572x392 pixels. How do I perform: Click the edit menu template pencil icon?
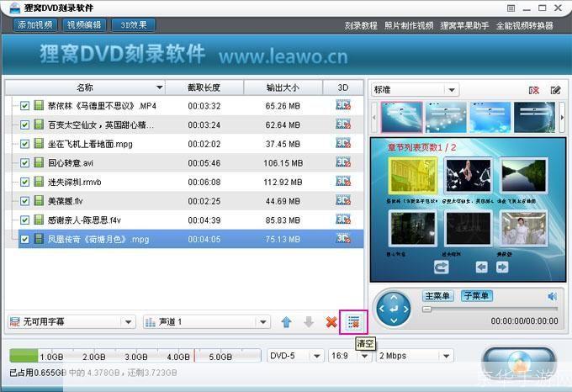(555, 90)
